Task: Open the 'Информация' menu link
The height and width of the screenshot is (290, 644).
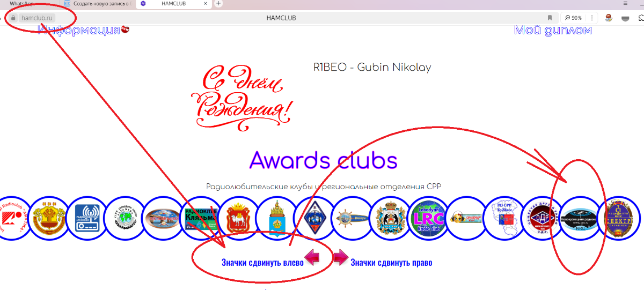Action: point(79,30)
